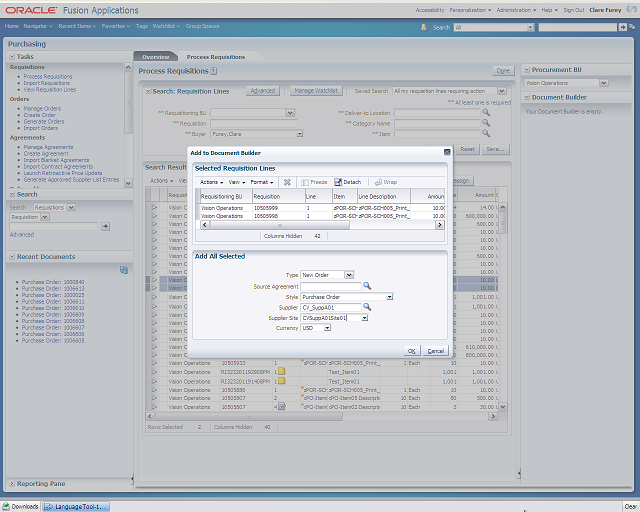Image resolution: width=640 pixels, height=512 pixels.
Task: Click the document icon on 10505807 line 4
Action: coord(282,406)
